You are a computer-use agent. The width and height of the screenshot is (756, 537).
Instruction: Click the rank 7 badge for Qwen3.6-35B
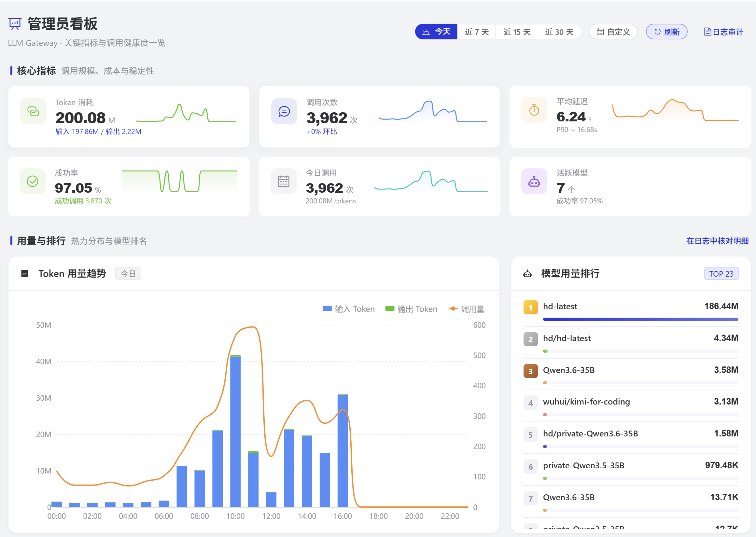[530, 498]
